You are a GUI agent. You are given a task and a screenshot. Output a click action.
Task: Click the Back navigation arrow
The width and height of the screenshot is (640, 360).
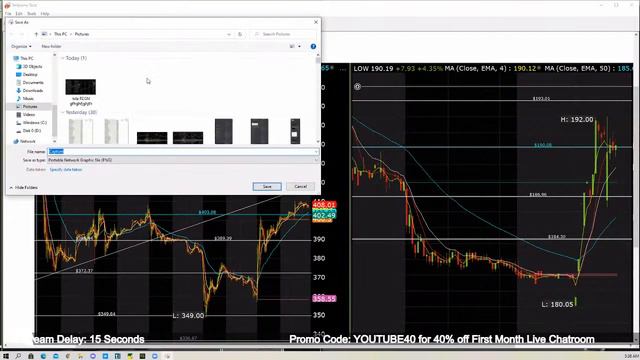pyautogui.click(x=11, y=34)
